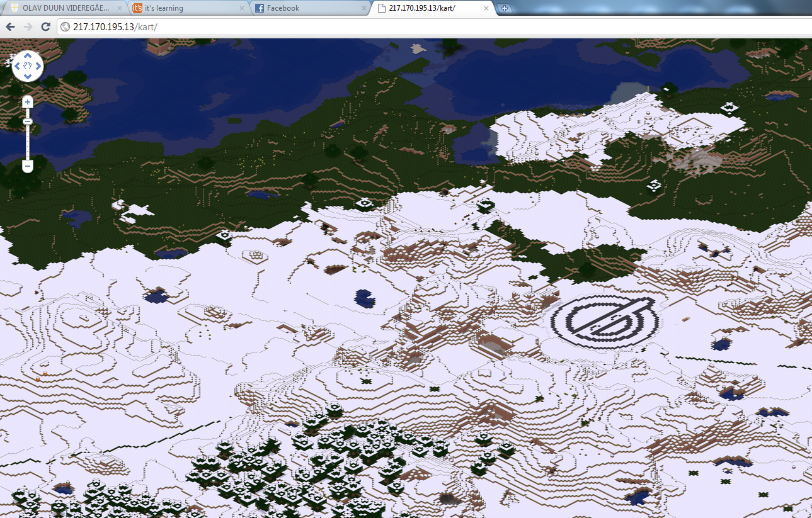Close the it's learning tab
This screenshot has width=812, height=518.
click(x=242, y=8)
